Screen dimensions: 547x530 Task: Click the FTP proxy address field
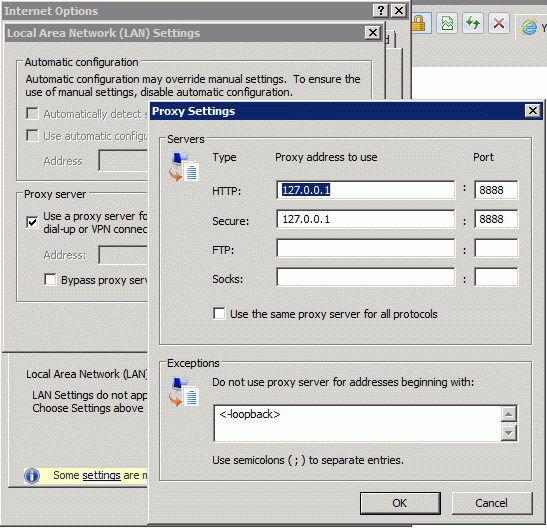(x=366, y=248)
